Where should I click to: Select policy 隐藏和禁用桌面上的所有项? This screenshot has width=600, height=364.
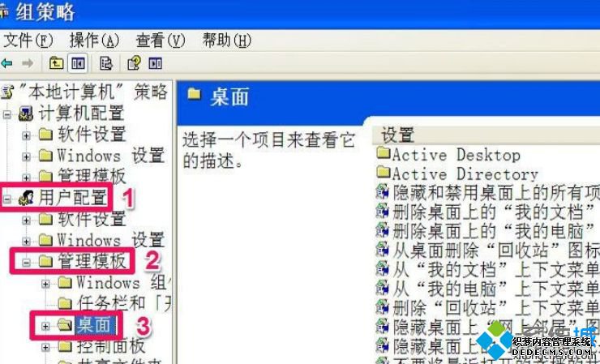[496, 193]
